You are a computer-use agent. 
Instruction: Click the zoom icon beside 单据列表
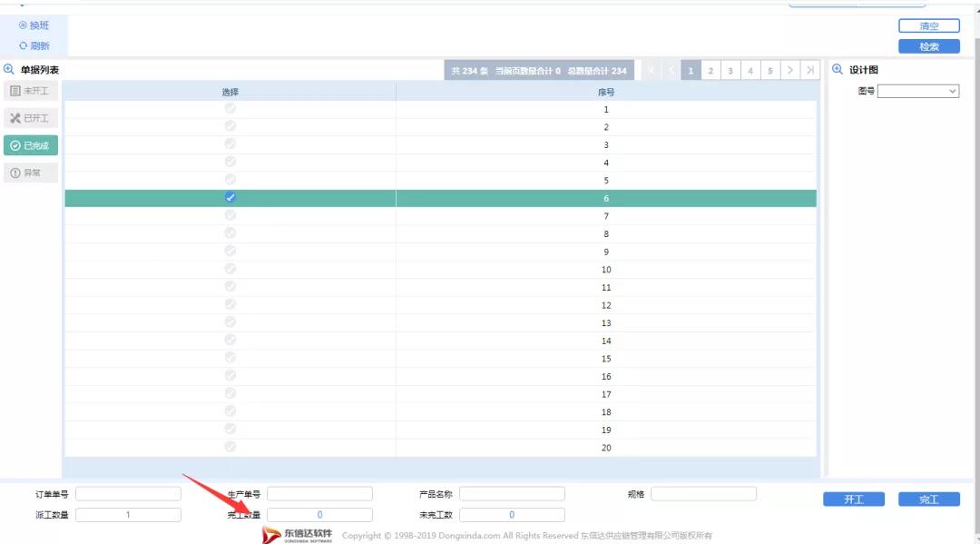9,69
